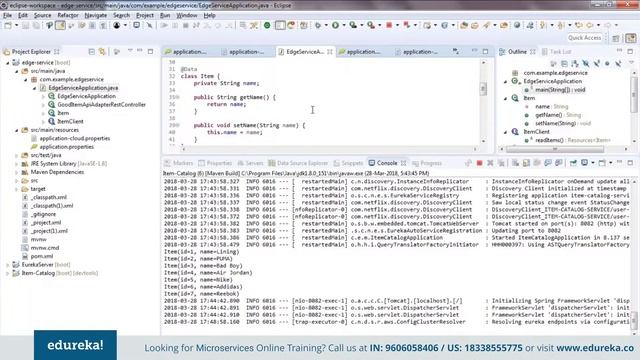Viewport: 640px width, 360px height.
Task: Select application-cloud.properties file
Action: [x=71, y=138]
